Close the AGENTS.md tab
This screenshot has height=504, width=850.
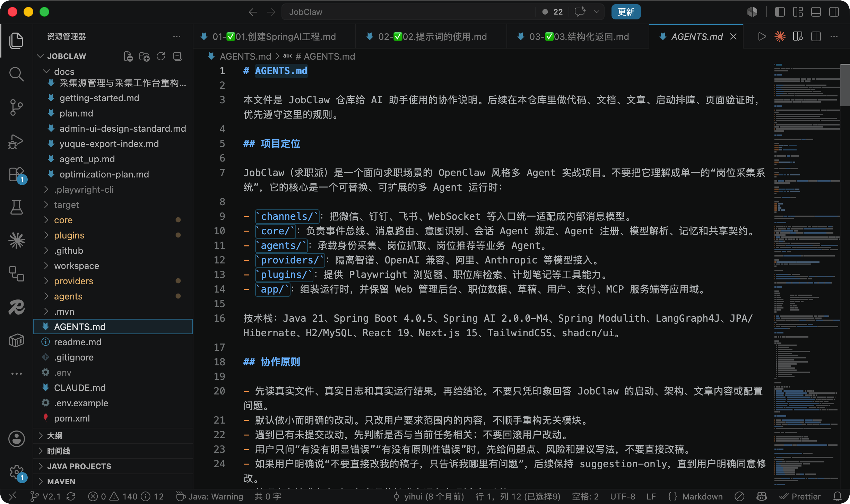(x=733, y=36)
